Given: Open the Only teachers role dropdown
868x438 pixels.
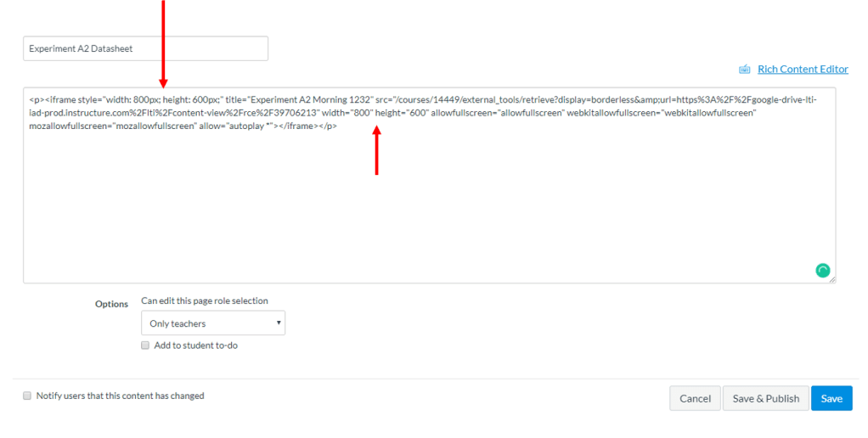Looking at the screenshot, I should click(213, 323).
